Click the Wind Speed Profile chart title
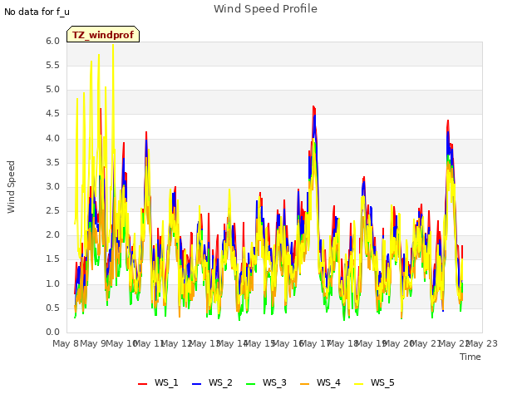Image resolution: width=532 pixels, height=399 pixels. tap(265, 9)
